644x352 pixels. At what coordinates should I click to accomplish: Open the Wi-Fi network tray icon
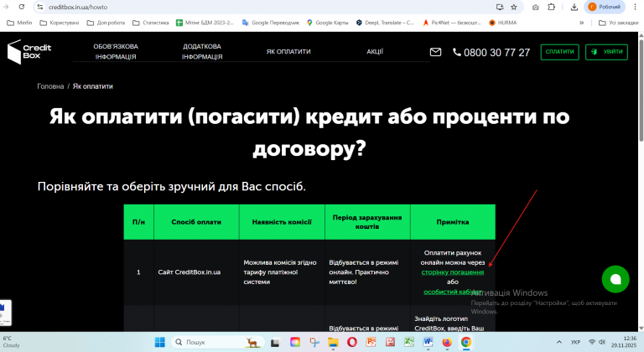coord(592,342)
